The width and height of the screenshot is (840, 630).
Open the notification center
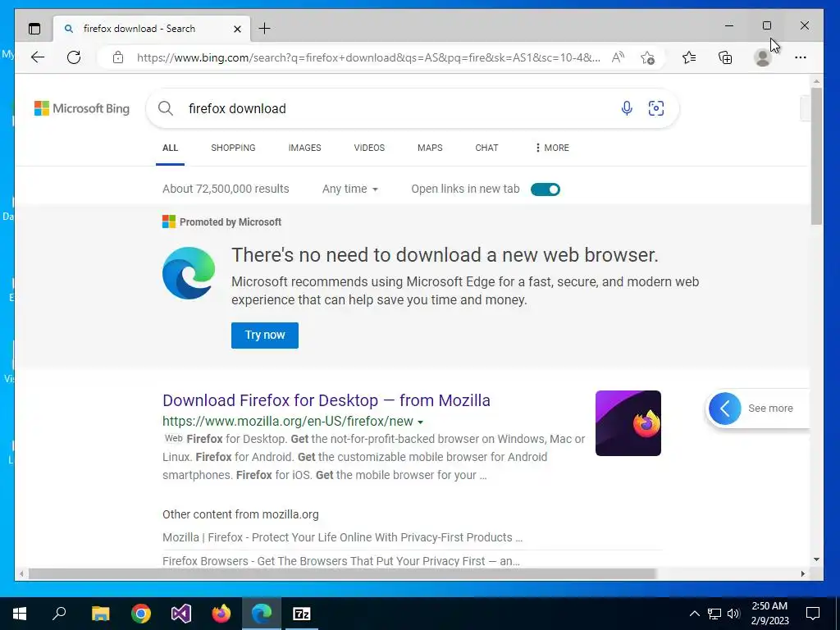pos(813,614)
